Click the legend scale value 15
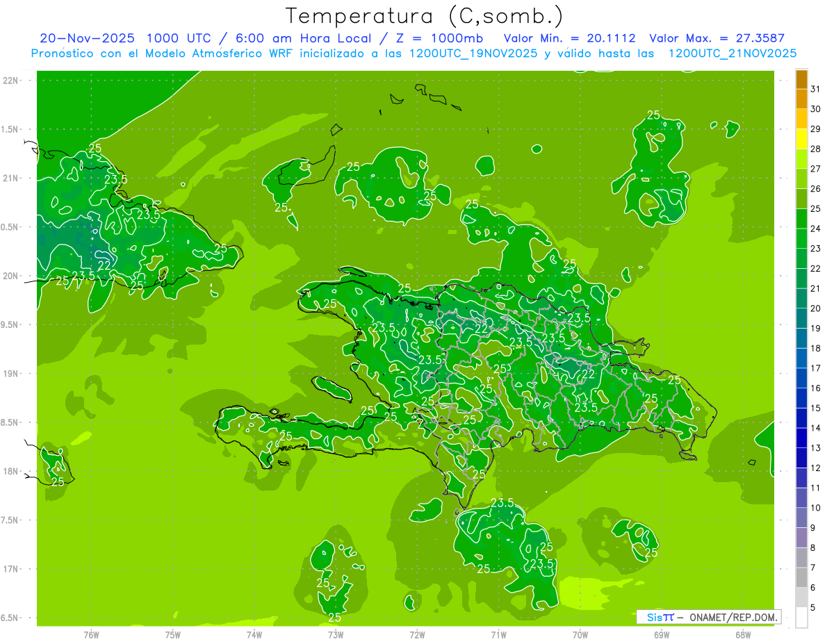Screen dimensions: 834x644 (815, 408)
